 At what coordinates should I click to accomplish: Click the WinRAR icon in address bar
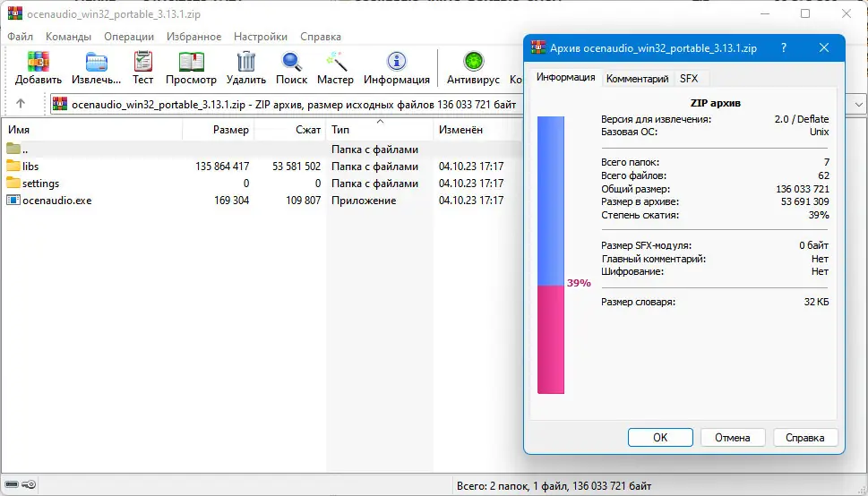coord(60,104)
